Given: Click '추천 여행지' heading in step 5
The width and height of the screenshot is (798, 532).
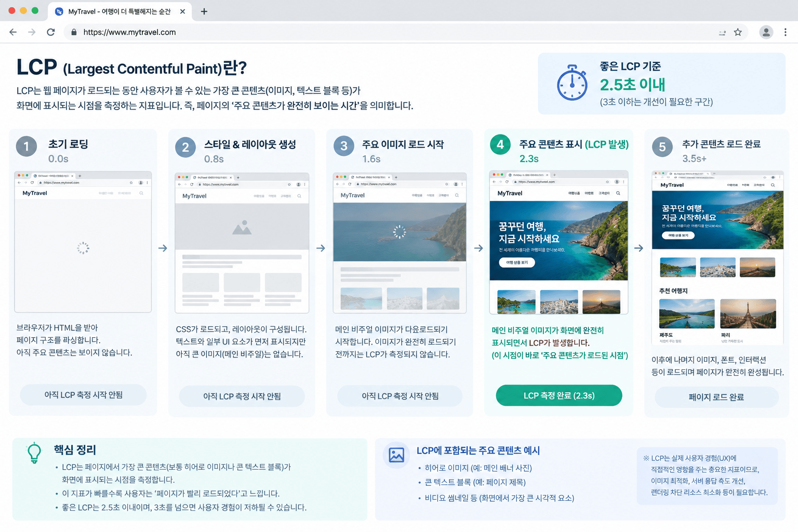Looking at the screenshot, I should (x=673, y=291).
